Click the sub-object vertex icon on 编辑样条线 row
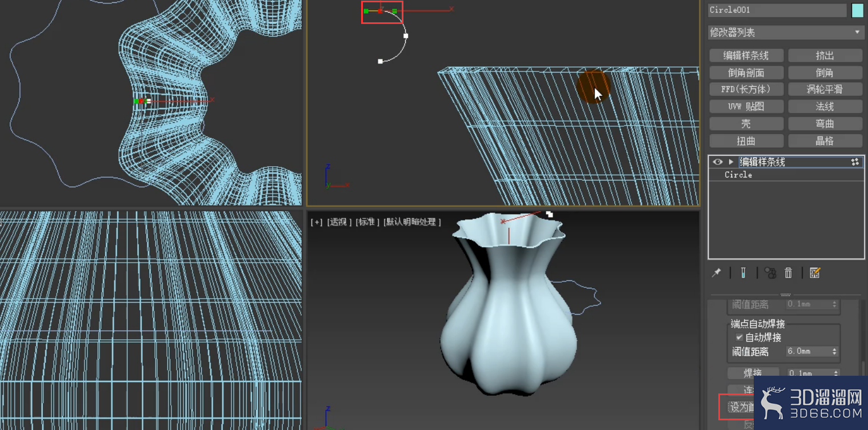The height and width of the screenshot is (430, 868). click(x=855, y=162)
